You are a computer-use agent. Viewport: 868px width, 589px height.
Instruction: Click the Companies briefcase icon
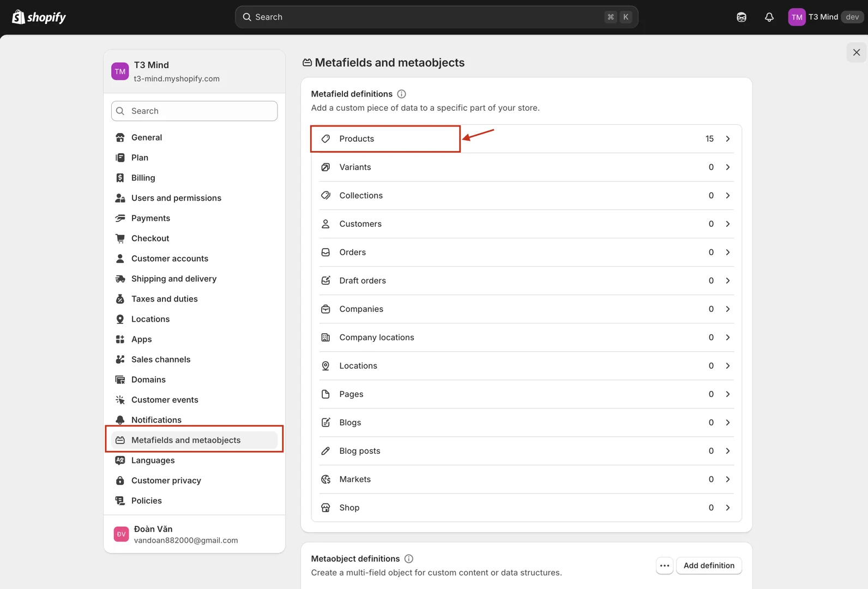tap(325, 309)
